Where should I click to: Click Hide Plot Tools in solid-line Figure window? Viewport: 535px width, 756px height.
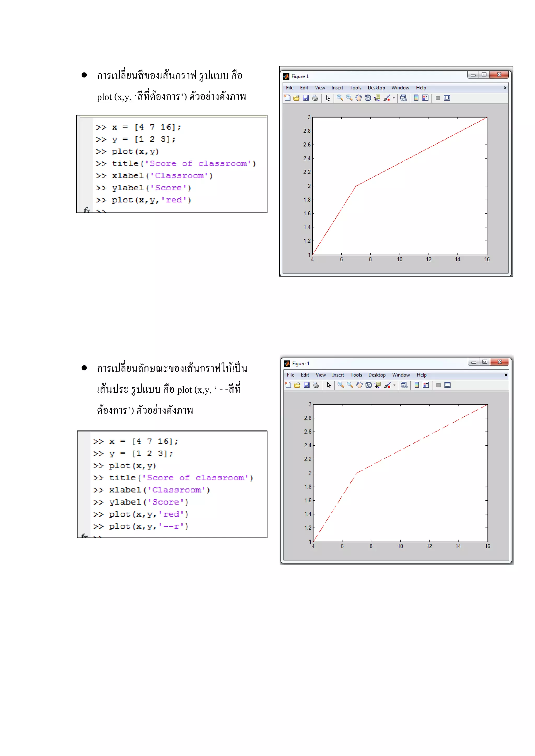click(438, 98)
